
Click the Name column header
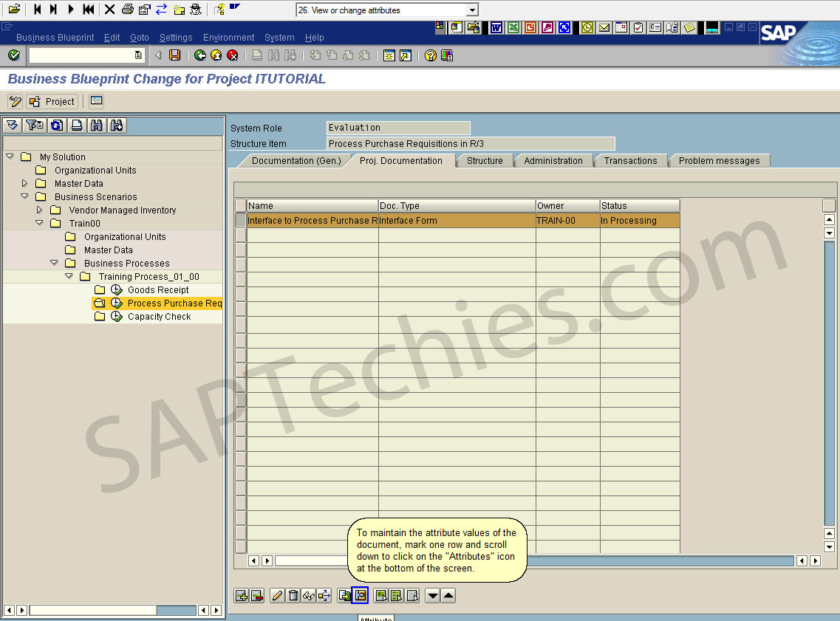click(x=313, y=205)
